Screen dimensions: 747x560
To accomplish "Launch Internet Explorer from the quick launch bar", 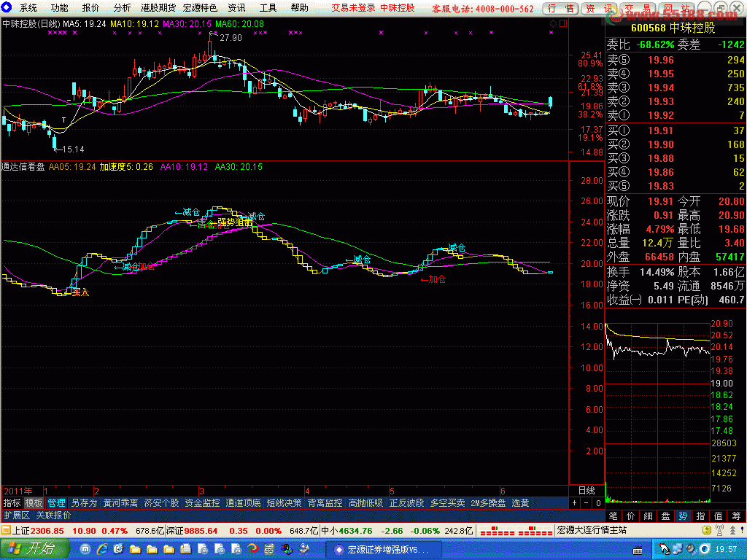I will [x=102, y=550].
